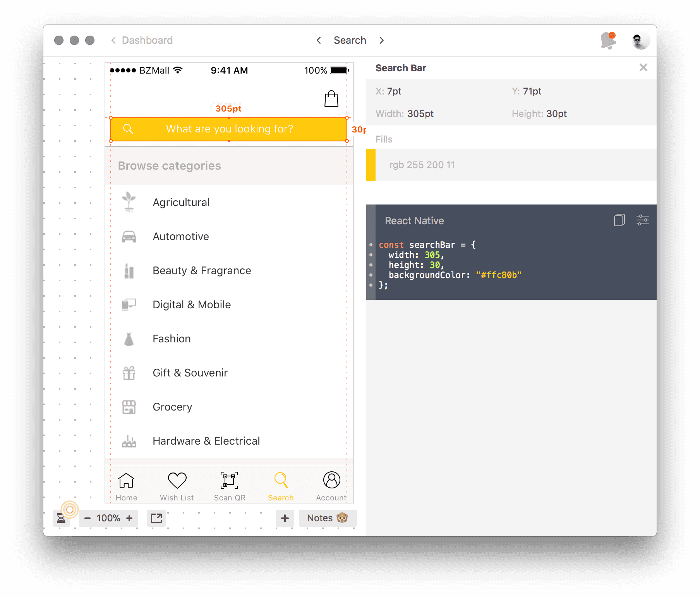
Task: Click the Dashboard link
Action: pyautogui.click(x=147, y=40)
